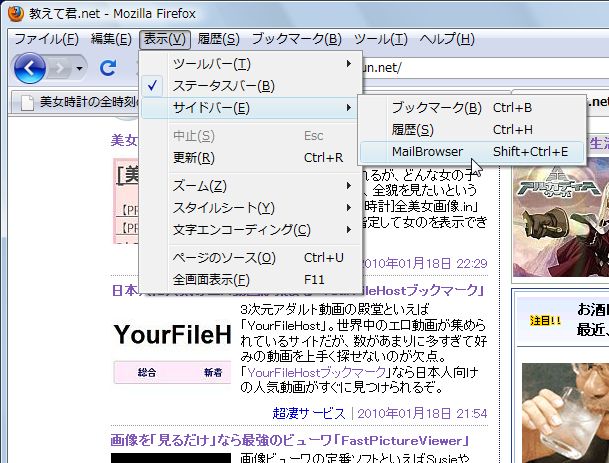Click the page icon on 美女時計 tab

click(27, 103)
